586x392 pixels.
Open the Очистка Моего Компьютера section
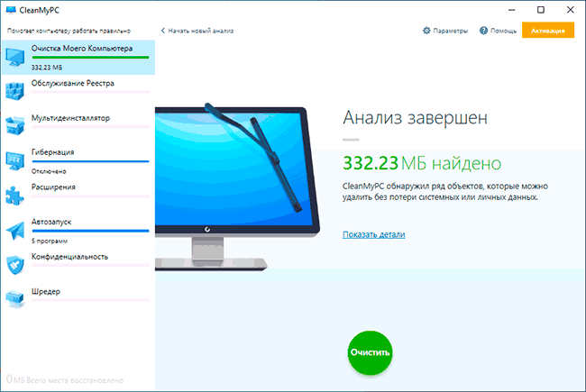(78, 57)
